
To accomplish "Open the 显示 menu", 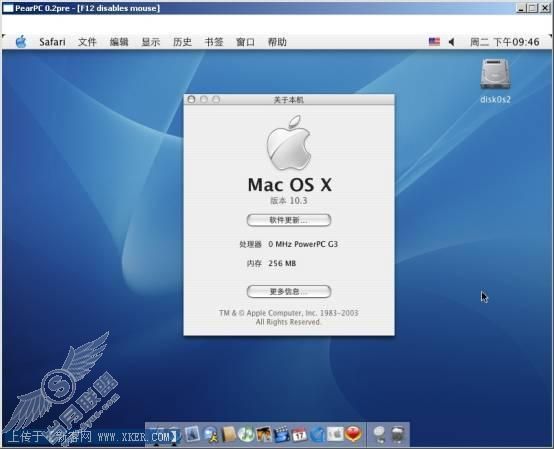I will click(151, 42).
